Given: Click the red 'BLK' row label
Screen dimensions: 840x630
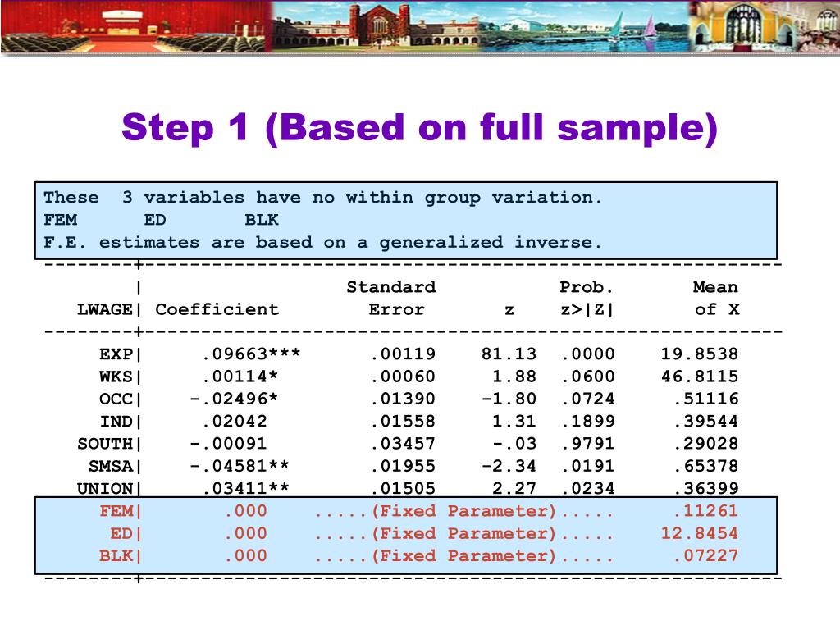Looking at the screenshot, I should pos(115,556).
